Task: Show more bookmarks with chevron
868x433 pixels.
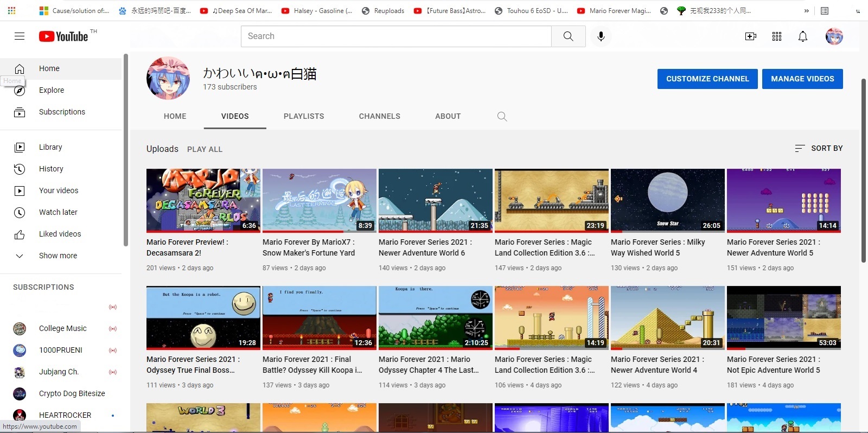Action: tap(806, 10)
